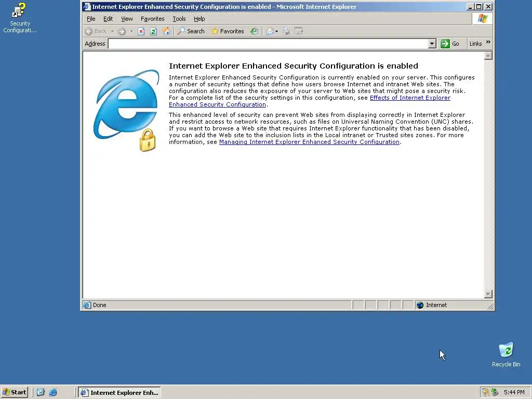Click the Done status text
The image size is (532, 399).
[x=99, y=305]
